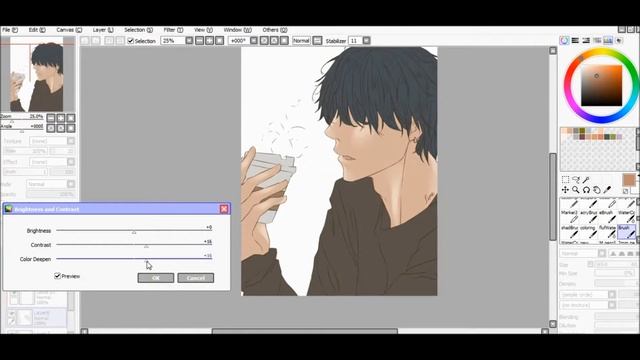The image size is (640, 360).
Task: Open the Selection menu
Action: pyautogui.click(x=138, y=30)
